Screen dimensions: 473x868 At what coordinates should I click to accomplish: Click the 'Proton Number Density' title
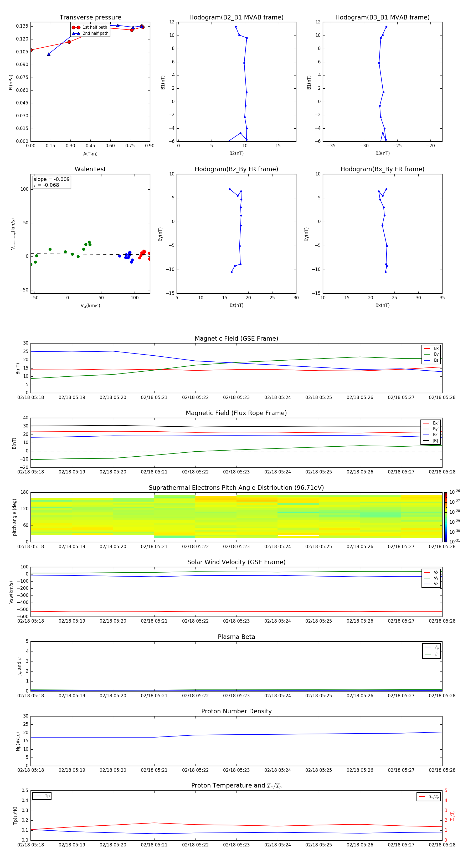[x=236, y=711]
